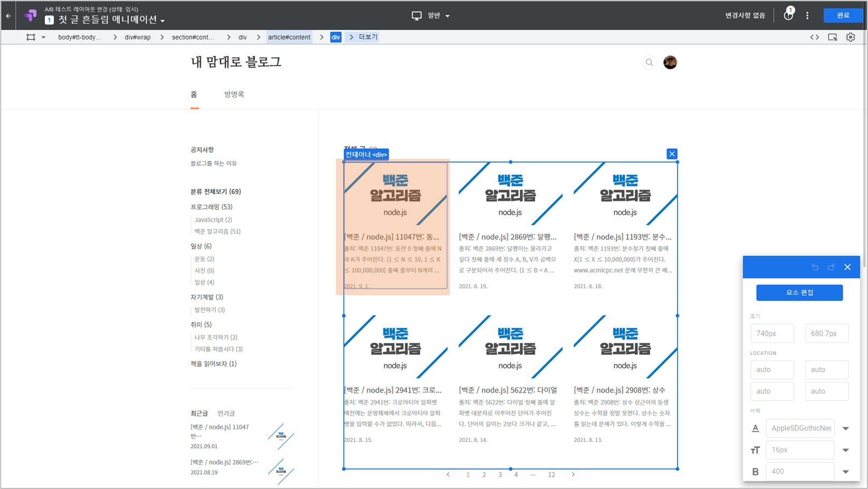Click the 2869번 달팽이 post thumbnail
This screenshot has width=868, height=489.
pyautogui.click(x=510, y=194)
